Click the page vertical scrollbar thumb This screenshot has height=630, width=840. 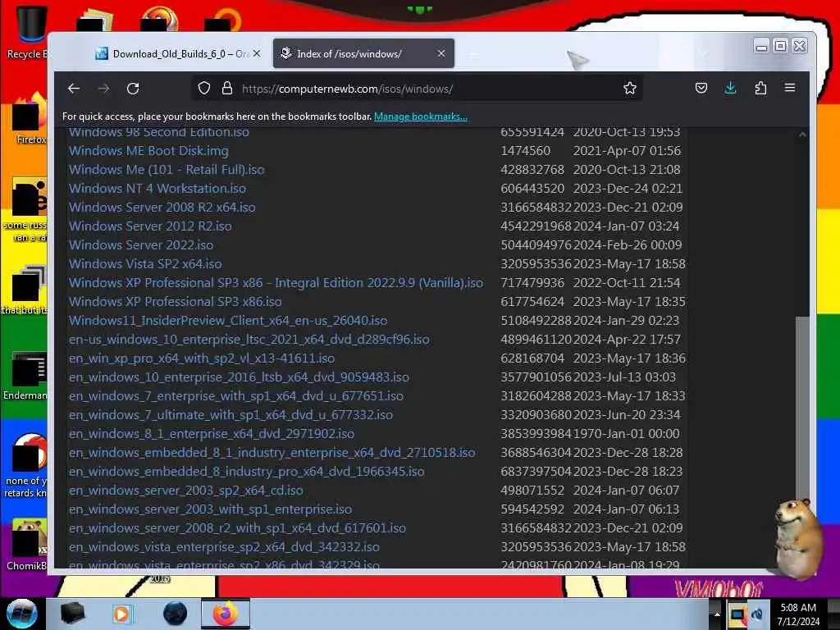(802, 410)
